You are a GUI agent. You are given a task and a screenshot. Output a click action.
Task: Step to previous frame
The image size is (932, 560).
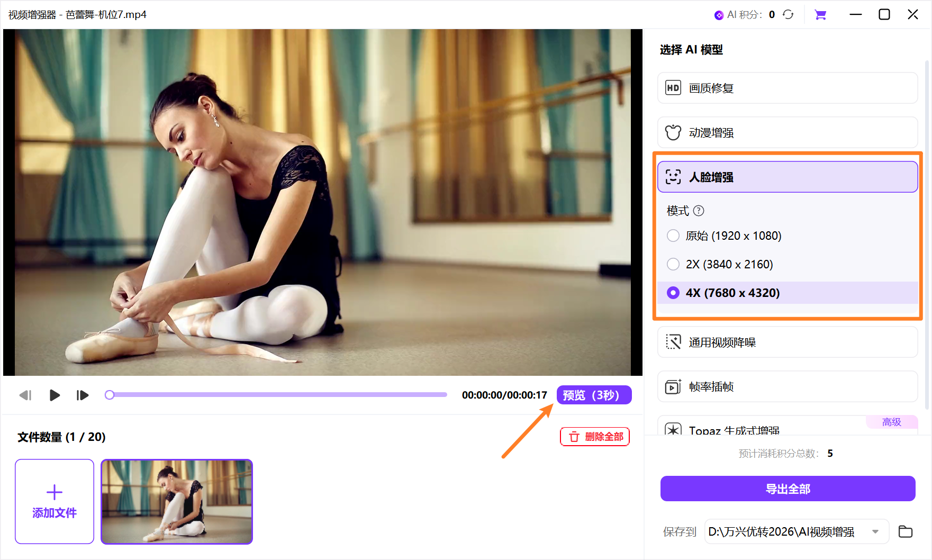pos(25,395)
